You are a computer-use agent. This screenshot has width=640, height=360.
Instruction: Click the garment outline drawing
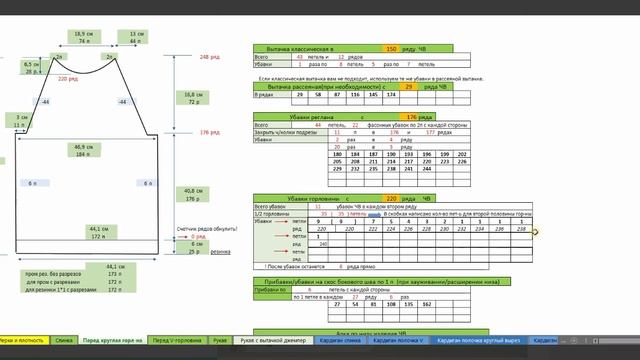tap(87, 155)
